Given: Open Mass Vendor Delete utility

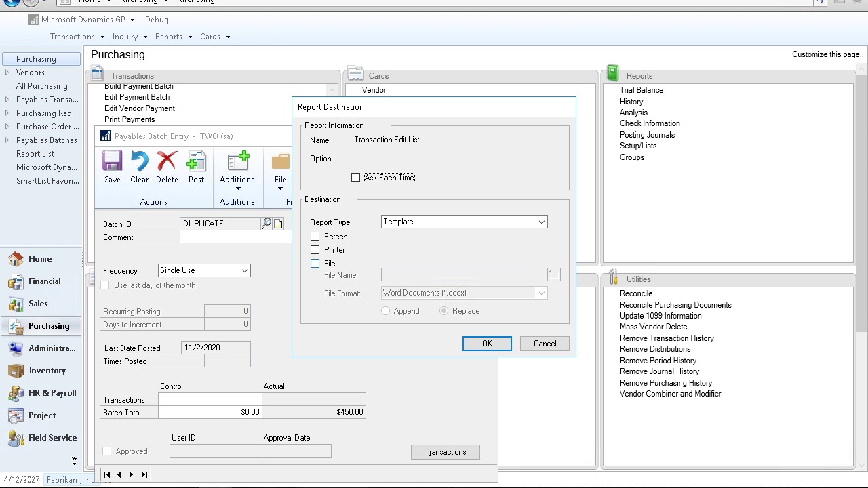Looking at the screenshot, I should point(653,327).
